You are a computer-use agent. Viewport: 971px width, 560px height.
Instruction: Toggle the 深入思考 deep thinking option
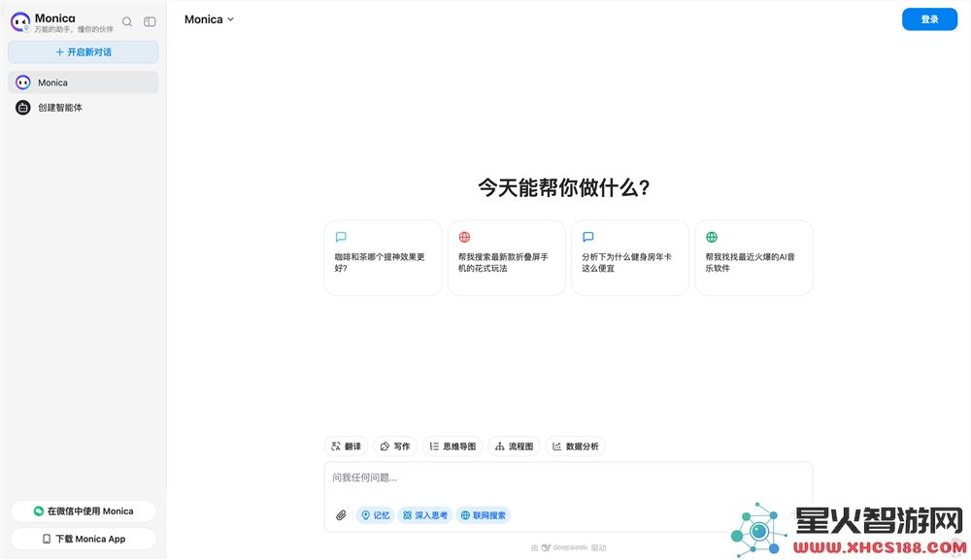click(425, 515)
